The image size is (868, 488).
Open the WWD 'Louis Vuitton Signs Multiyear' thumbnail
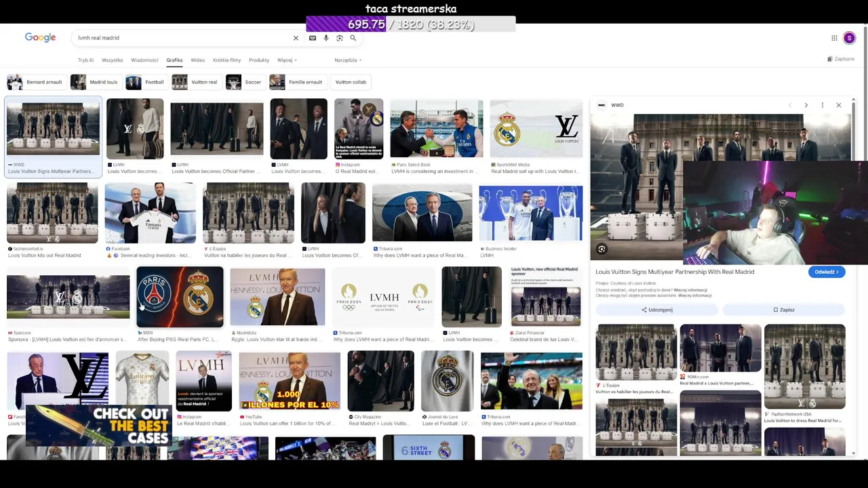(x=53, y=129)
